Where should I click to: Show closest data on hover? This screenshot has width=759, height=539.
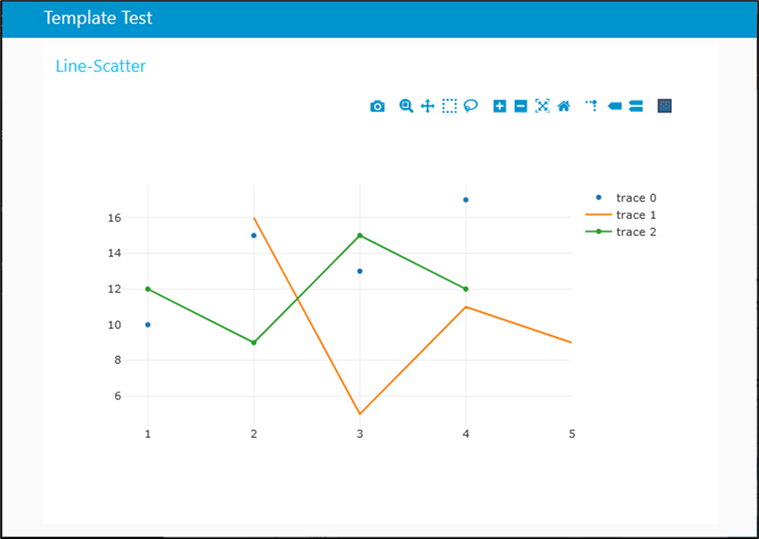click(x=615, y=106)
